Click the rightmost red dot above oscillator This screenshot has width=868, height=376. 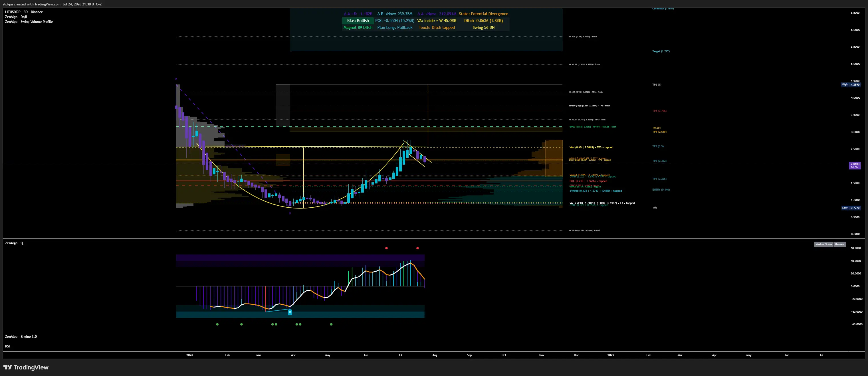coord(417,248)
